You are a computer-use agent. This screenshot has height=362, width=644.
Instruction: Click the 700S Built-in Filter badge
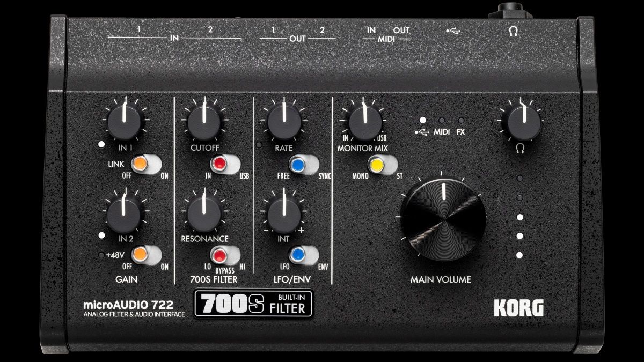[x=253, y=304]
